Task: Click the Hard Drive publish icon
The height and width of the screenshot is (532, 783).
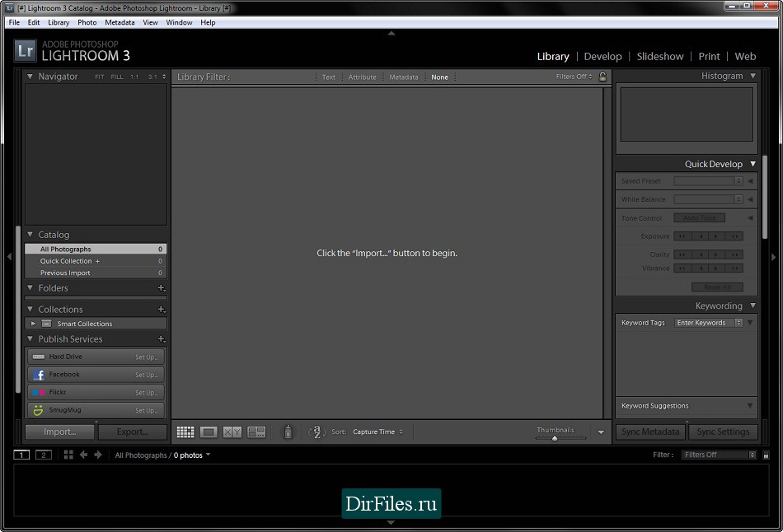Action: [39, 357]
